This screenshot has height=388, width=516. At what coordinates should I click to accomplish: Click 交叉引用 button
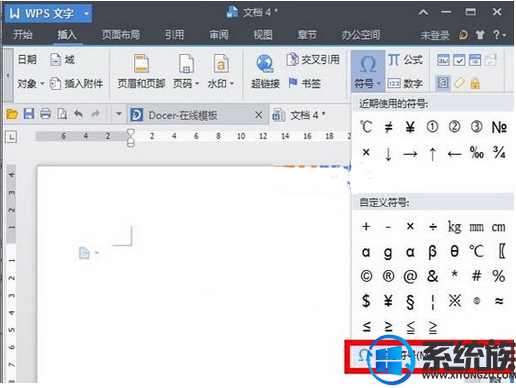pos(313,60)
